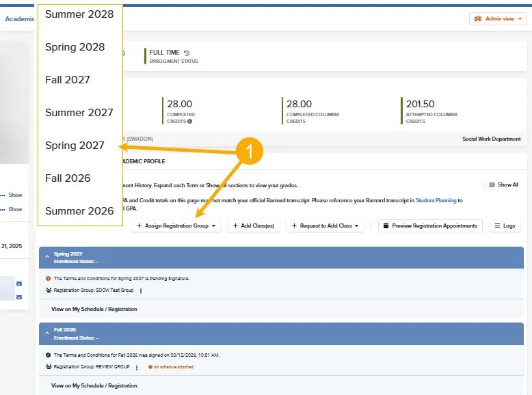
Task: Select Fall 2026 term option
Action: click(68, 178)
